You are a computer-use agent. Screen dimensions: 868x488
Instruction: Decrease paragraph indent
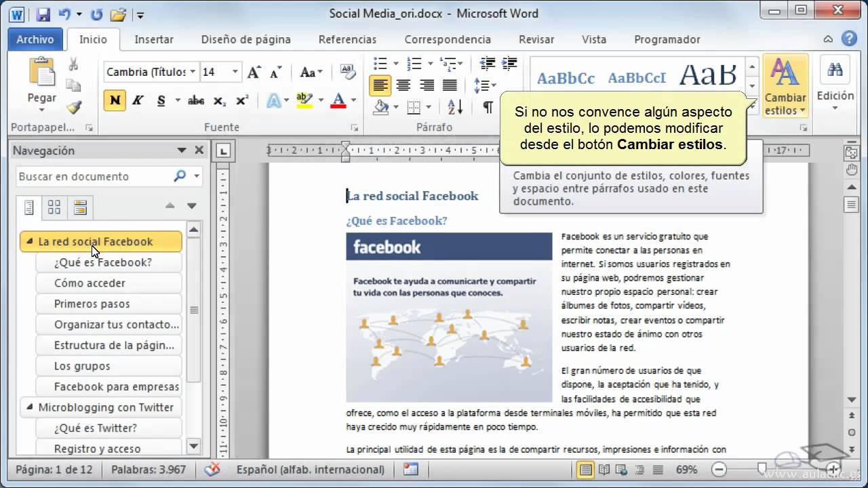(487, 64)
